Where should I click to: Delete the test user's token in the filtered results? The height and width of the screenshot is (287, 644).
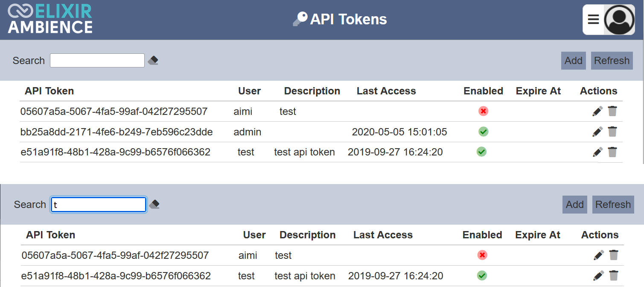click(x=614, y=275)
